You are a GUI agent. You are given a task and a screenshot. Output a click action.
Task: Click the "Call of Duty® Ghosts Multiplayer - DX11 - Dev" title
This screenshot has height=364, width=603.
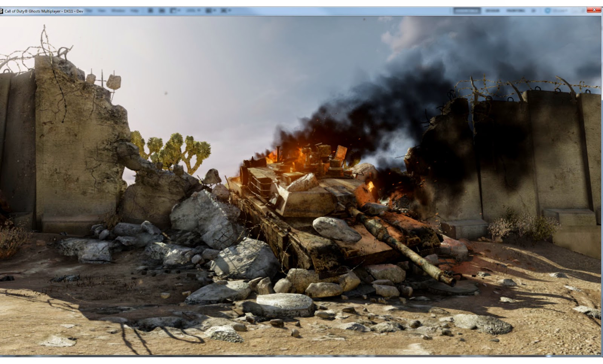click(x=44, y=11)
